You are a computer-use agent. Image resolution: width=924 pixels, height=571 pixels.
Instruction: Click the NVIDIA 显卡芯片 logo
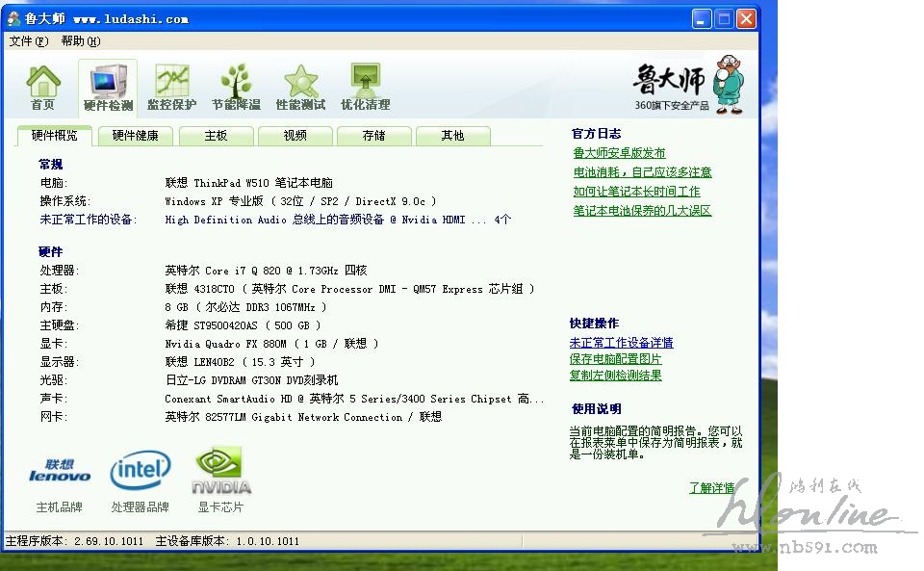point(221,470)
